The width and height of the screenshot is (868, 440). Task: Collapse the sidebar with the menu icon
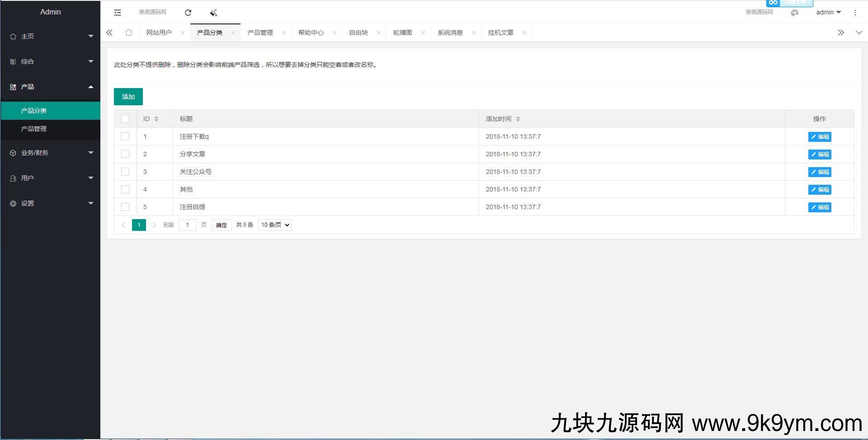point(117,12)
